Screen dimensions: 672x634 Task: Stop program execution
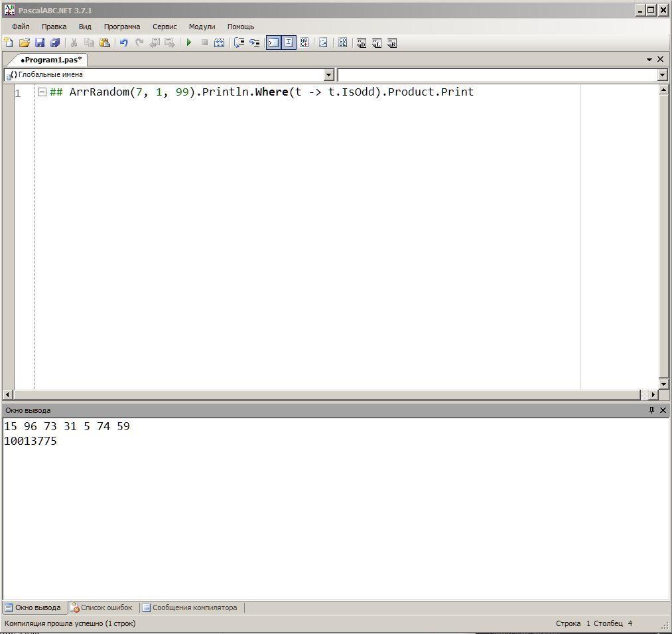click(x=204, y=42)
